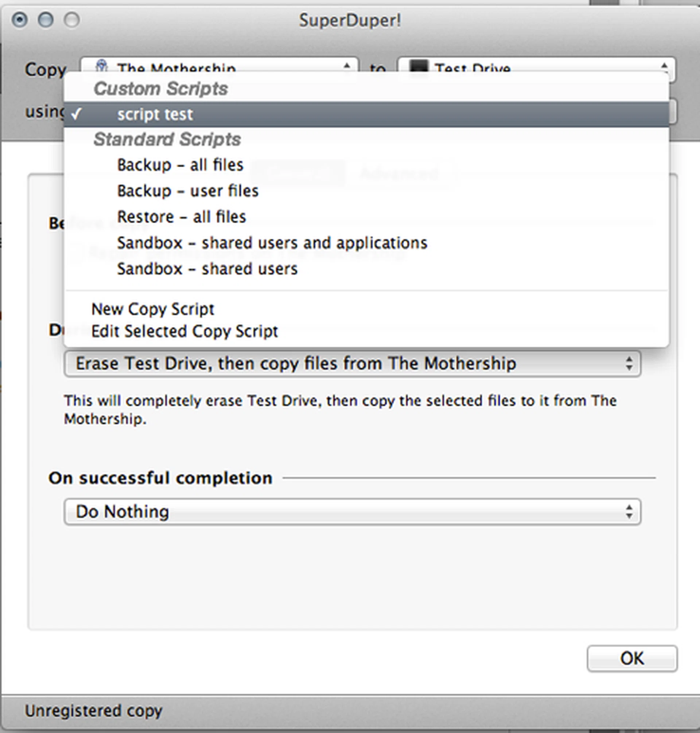Select the "script test" custom script
The width and height of the screenshot is (700, 733).
(x=155, y=114)
